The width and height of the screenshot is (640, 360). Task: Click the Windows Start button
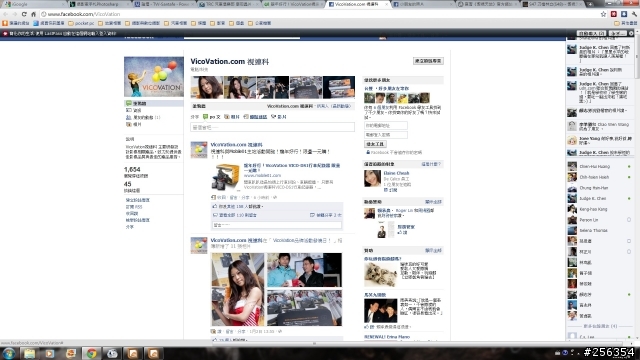click(x=9, y=353)
